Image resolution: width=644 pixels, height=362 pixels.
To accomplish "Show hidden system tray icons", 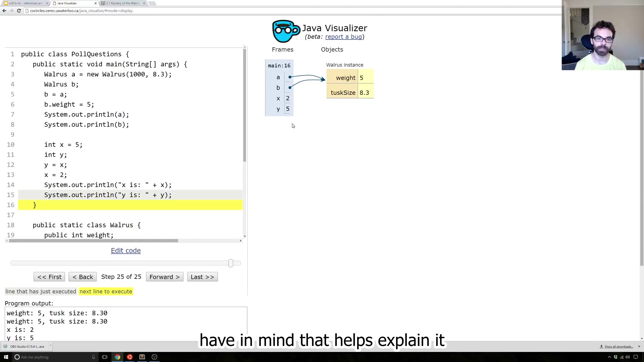I will 609,357.
